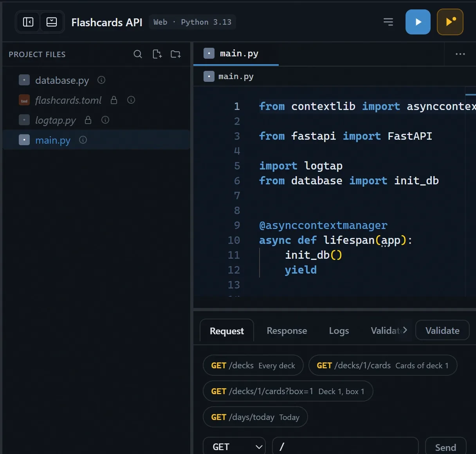Open the GET method dropdown
This screenshot has height=454, width=476.
pos(234,447)
